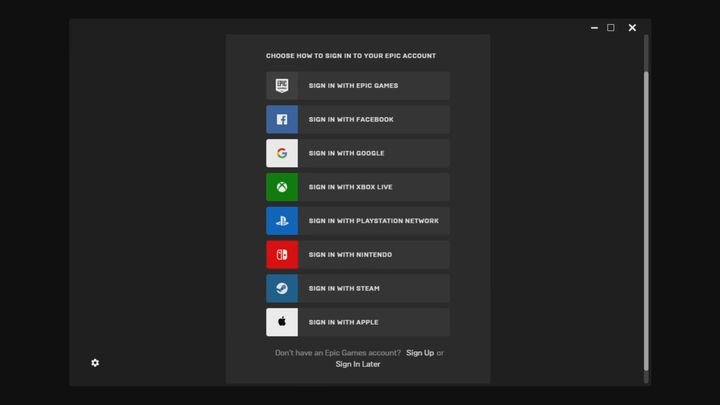Click the Xbox logo icon

(282, 187)
